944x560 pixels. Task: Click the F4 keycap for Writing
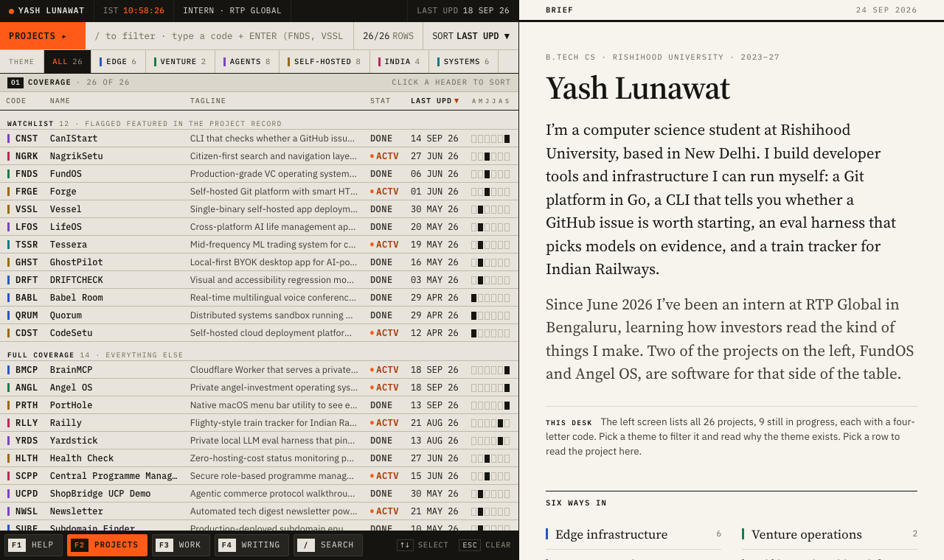pyautogui.click(x=227, y=545)
